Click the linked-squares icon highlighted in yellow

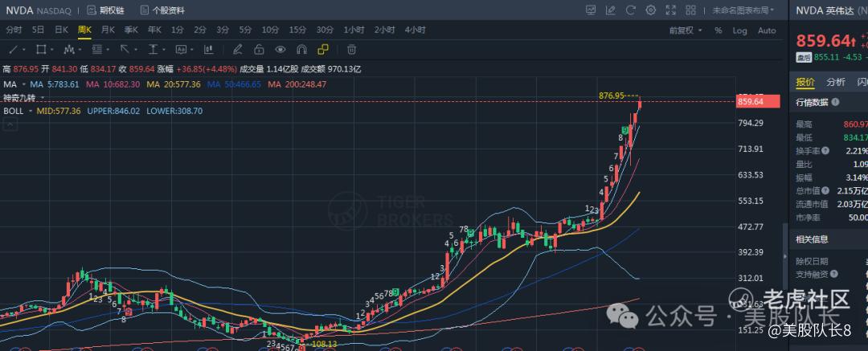click(x=323, y=50)
